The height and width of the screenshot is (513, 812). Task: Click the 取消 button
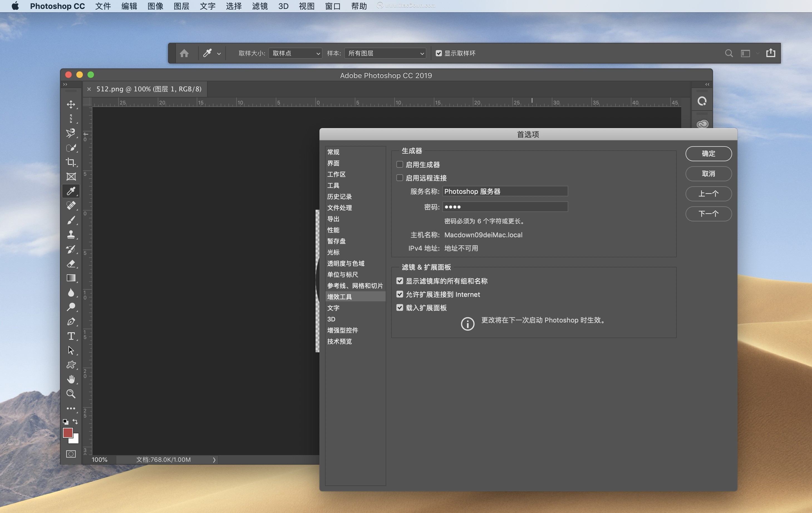tap(708, 174)
